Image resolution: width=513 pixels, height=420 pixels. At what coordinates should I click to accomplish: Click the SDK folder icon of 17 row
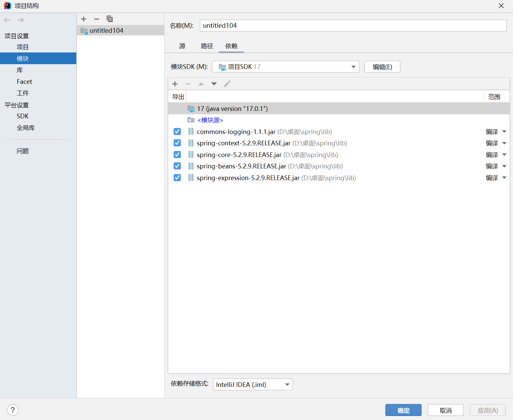(x=191, y=109)
